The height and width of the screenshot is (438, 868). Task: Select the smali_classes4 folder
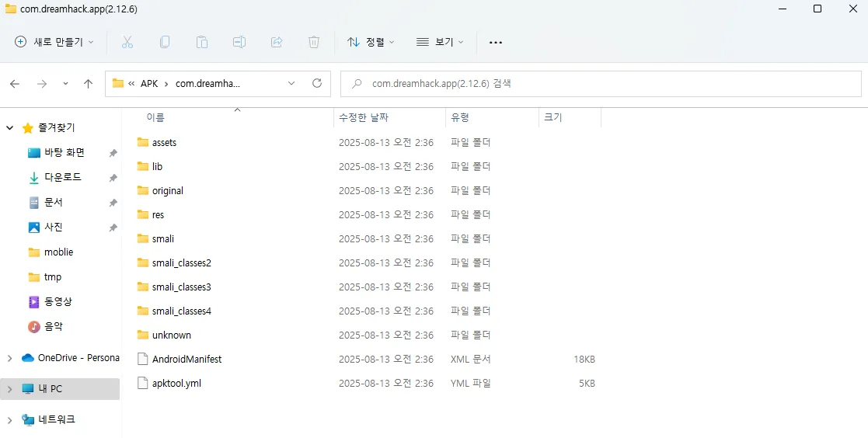[182, 311]
